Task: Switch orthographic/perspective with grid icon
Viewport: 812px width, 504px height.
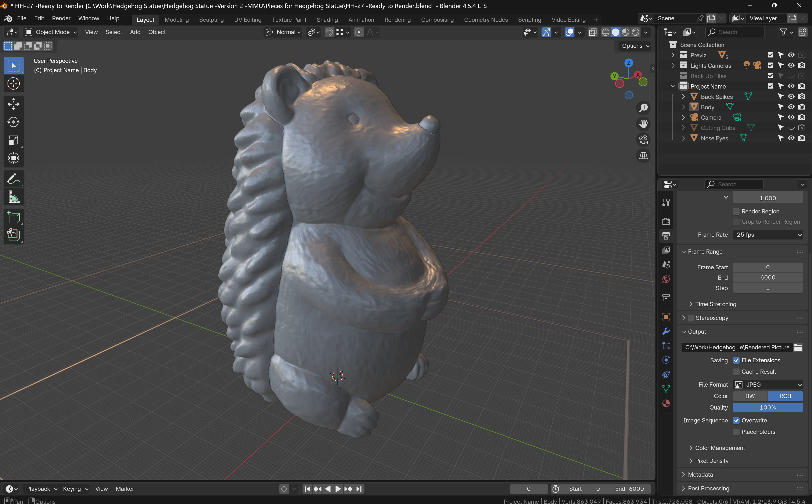Action: click(643, 156)
